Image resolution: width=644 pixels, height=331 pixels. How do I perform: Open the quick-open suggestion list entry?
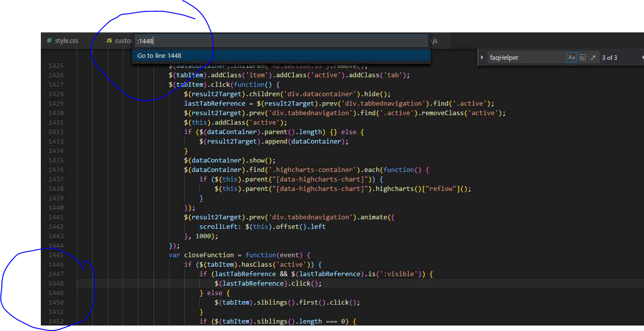pos(160,55)
